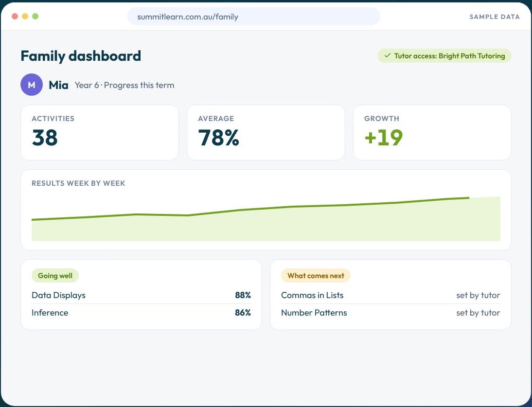Open the Commas in Lists item
Screen dimensions: 532x407
click(x=390, y=295)
